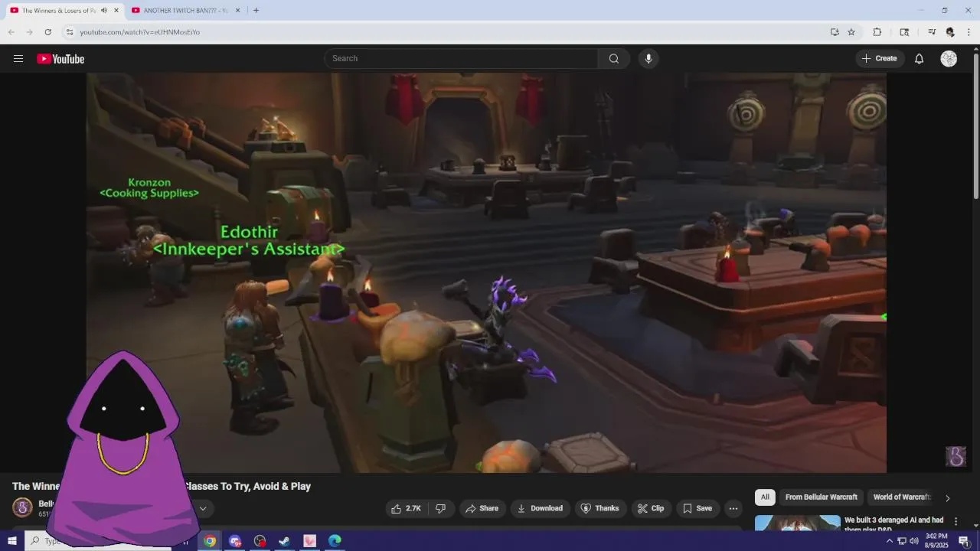
Task: Bookmark this tab with star icon
Action: (851, 32)
